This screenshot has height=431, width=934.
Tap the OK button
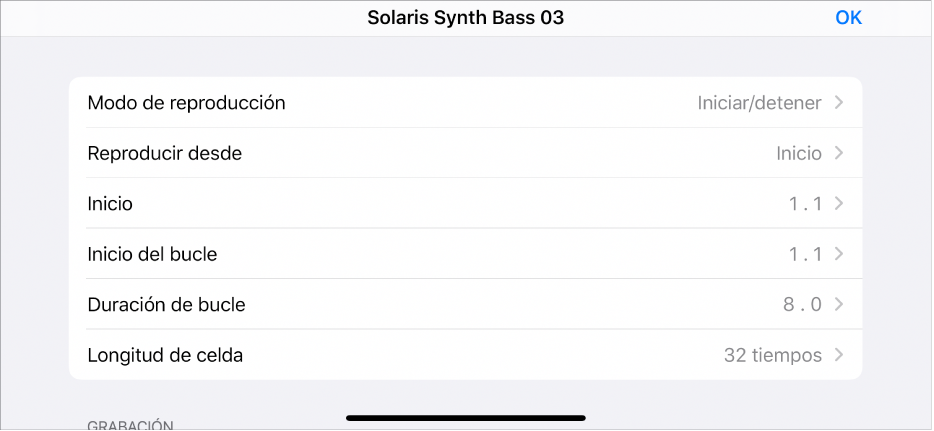tap(848, 18)
